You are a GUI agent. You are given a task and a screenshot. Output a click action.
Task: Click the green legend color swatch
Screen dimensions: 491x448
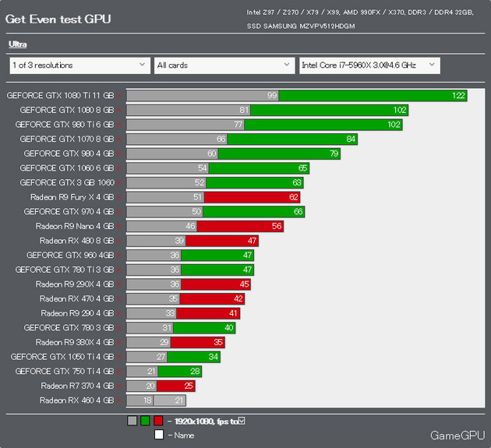tap(145, 421)
